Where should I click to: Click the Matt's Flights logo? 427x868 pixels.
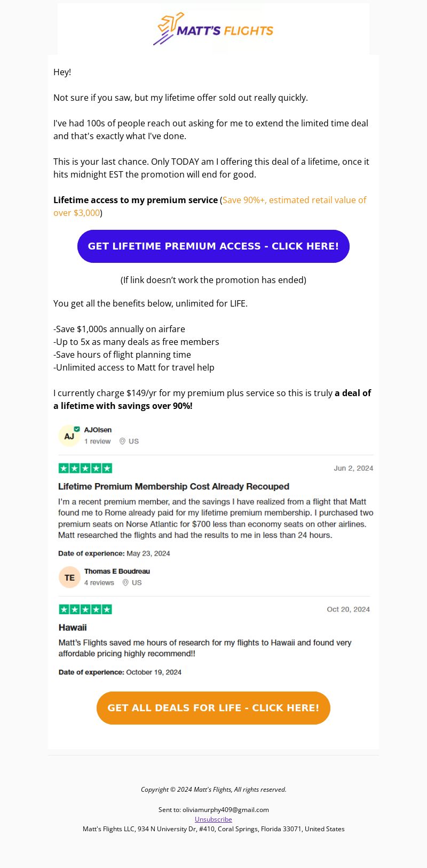213,30
